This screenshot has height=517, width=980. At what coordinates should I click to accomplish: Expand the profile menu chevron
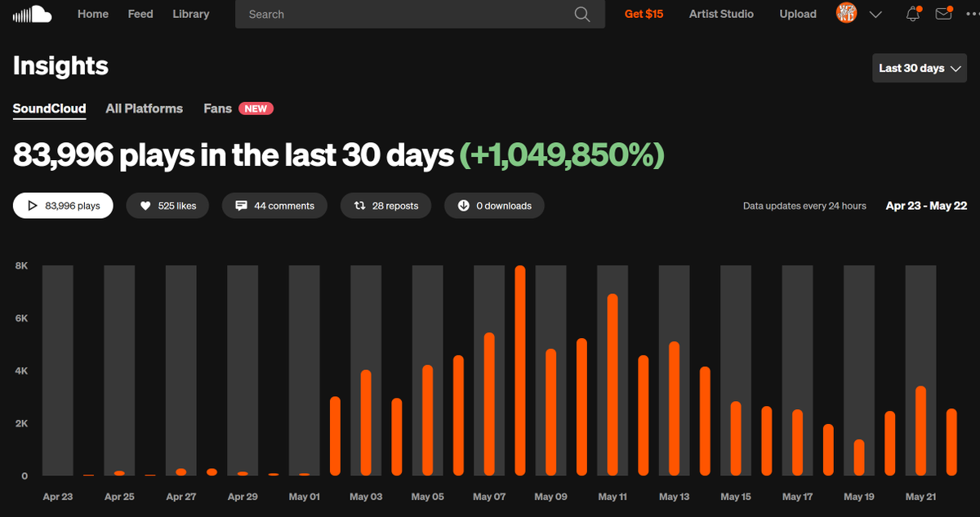(875, 15)
